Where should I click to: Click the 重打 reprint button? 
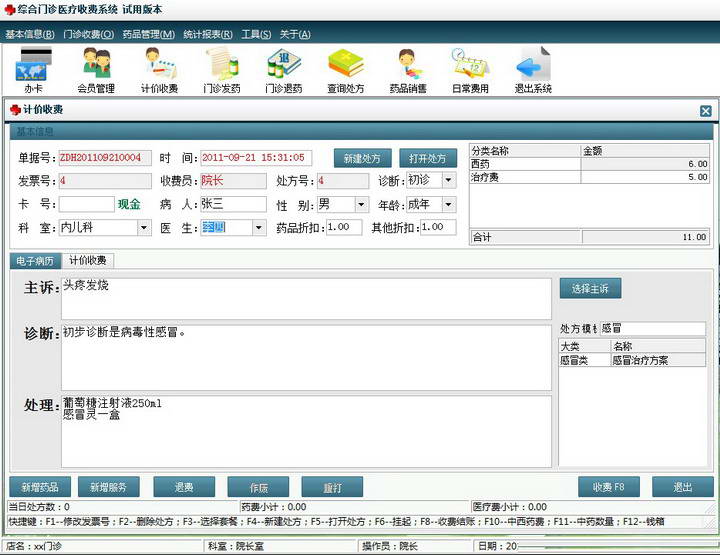332,487
